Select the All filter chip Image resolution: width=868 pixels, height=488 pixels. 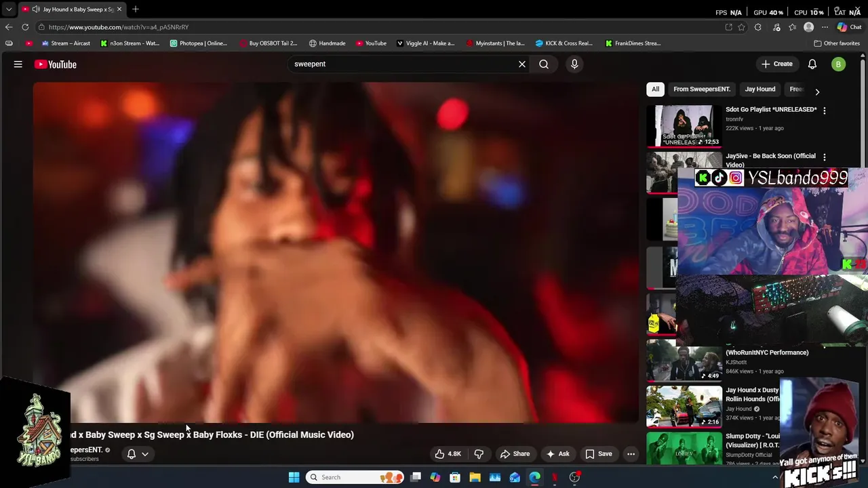coord(655,89)
